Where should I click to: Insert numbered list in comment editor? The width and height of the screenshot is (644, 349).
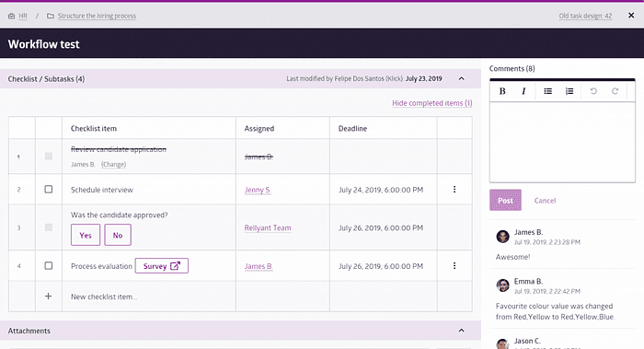coord(569,91)
